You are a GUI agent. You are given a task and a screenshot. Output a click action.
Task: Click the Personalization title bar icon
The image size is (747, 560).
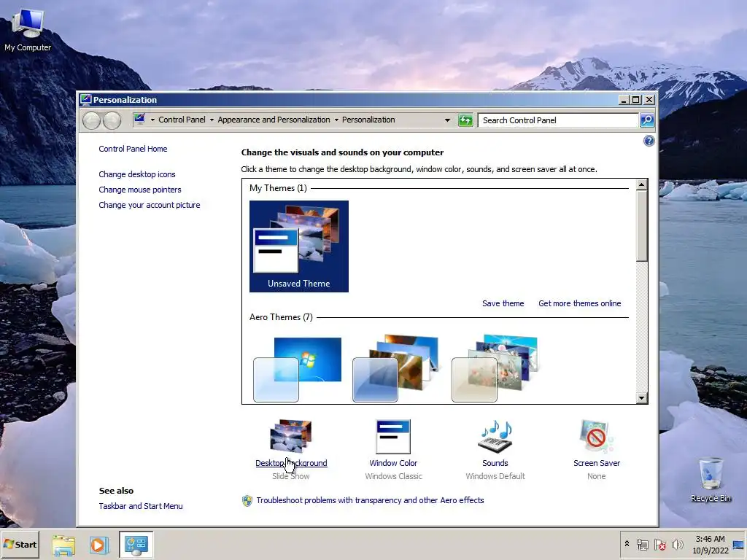click(86, 99)
